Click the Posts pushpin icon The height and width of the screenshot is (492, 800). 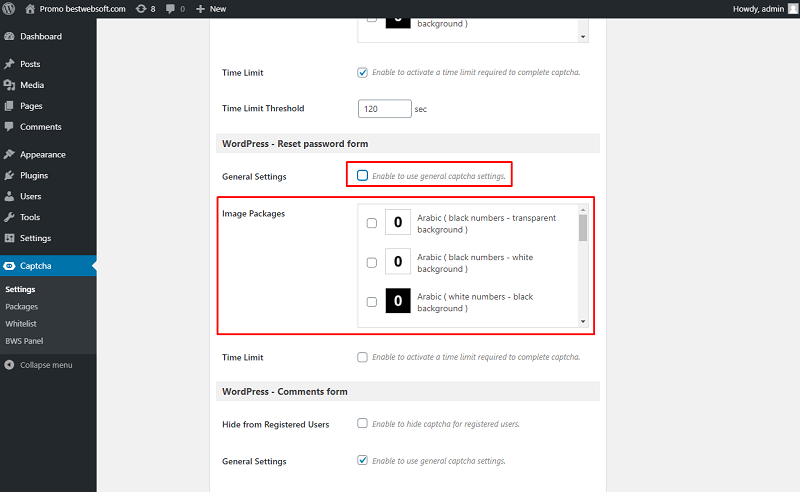[x=9, y=64]
